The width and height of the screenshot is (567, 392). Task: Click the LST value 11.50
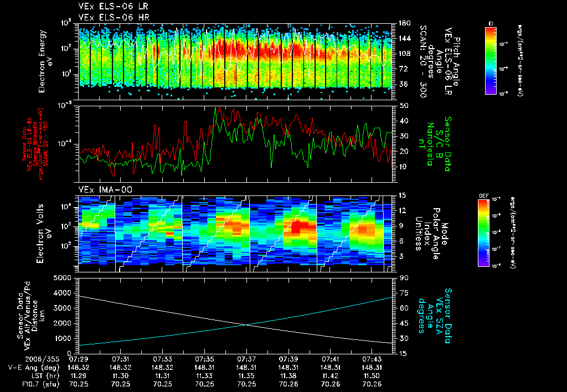(372, 376)
